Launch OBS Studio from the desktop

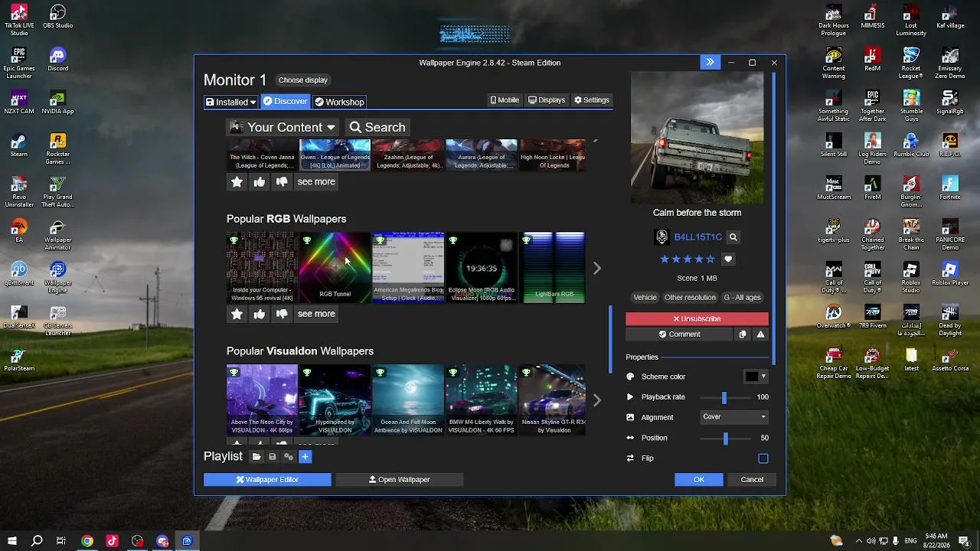pyautogui.click(x=58, y=17)
